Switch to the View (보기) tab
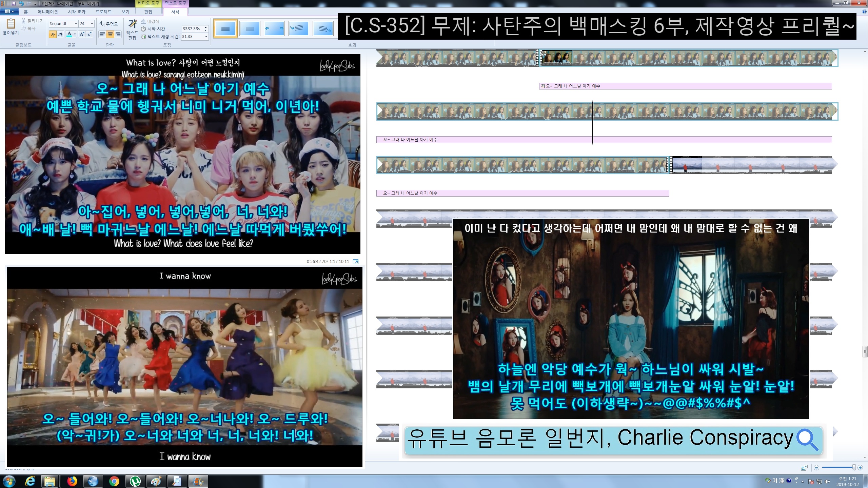 tap(125, 12)
